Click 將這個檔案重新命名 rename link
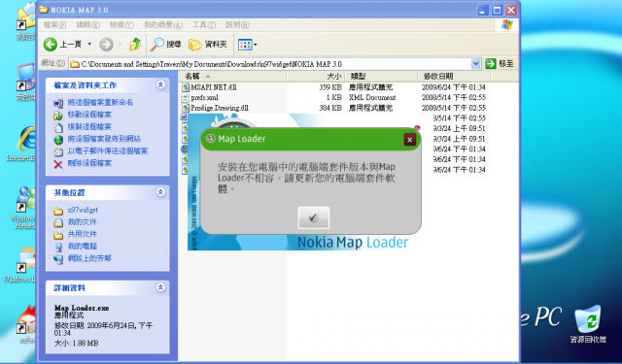The image size is (622, 364). tap(100, 103)
